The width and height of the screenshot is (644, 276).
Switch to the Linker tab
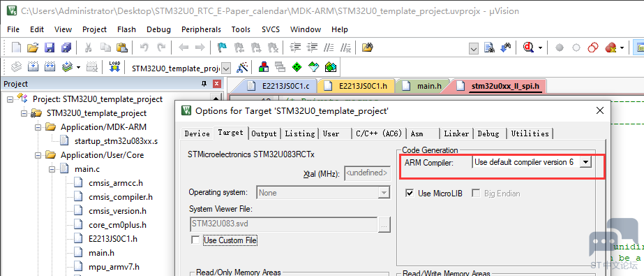456,133
